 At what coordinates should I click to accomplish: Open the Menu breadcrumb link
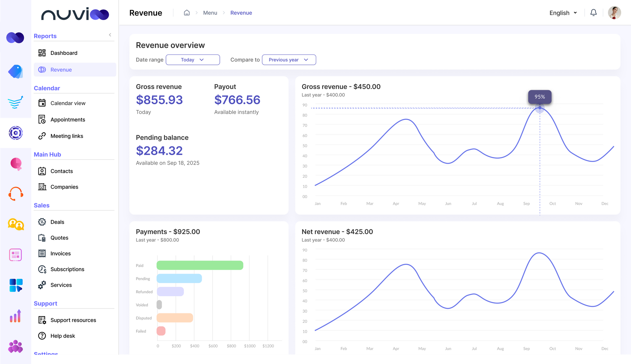point(210,12)
